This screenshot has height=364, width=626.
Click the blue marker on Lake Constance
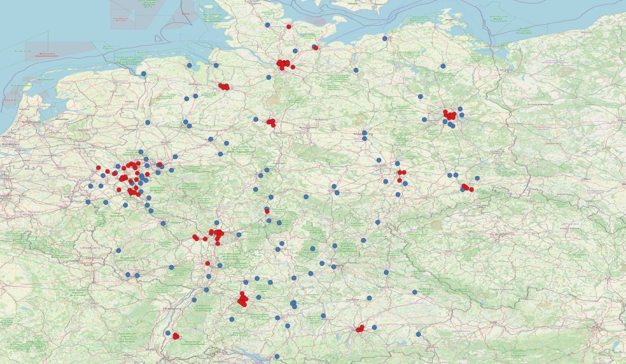[277, 356]
